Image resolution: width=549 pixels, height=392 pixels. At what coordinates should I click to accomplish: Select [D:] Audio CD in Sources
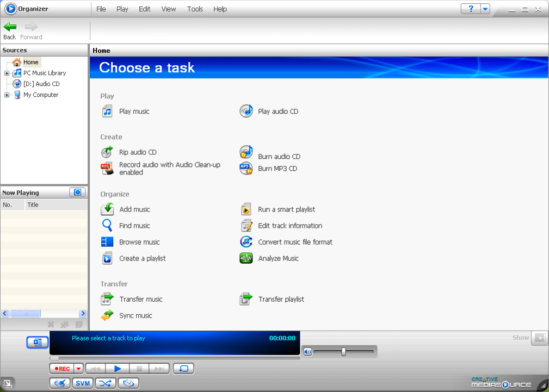pos(41,84)
